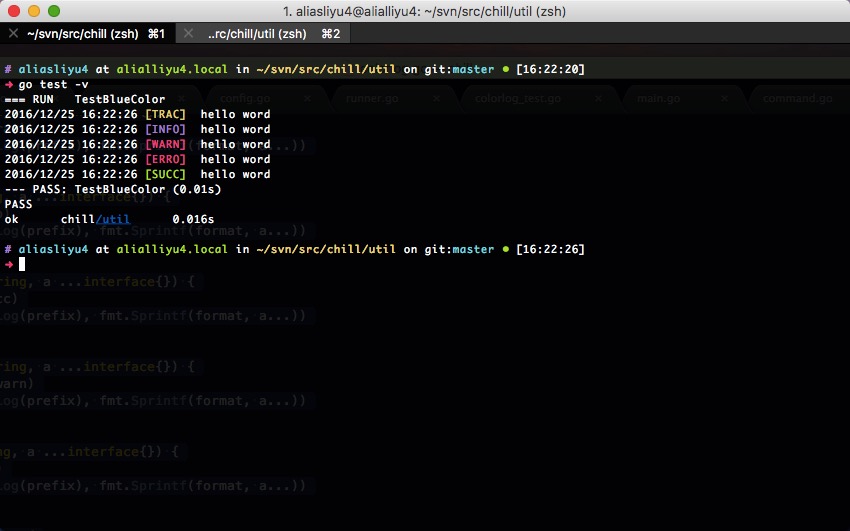The width and height of the screenshot is (850, 531).
Task: Click the '=== RUN TestBlueColor' line
Action: coord(85,99)
